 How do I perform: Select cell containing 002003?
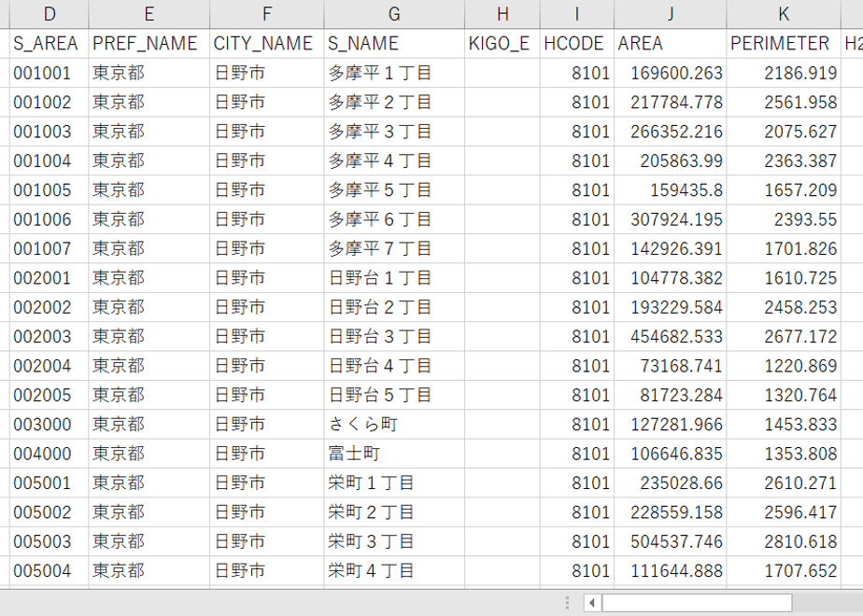(49, 336)
